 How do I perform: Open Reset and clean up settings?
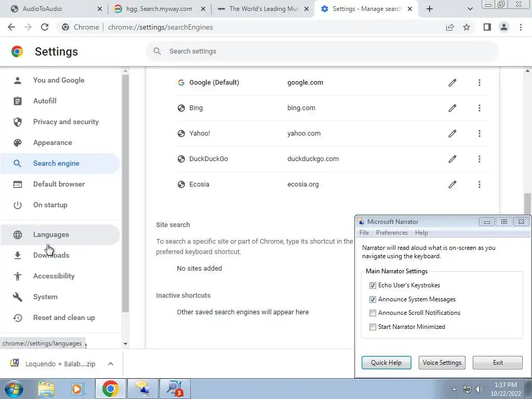tap(60, 318)
